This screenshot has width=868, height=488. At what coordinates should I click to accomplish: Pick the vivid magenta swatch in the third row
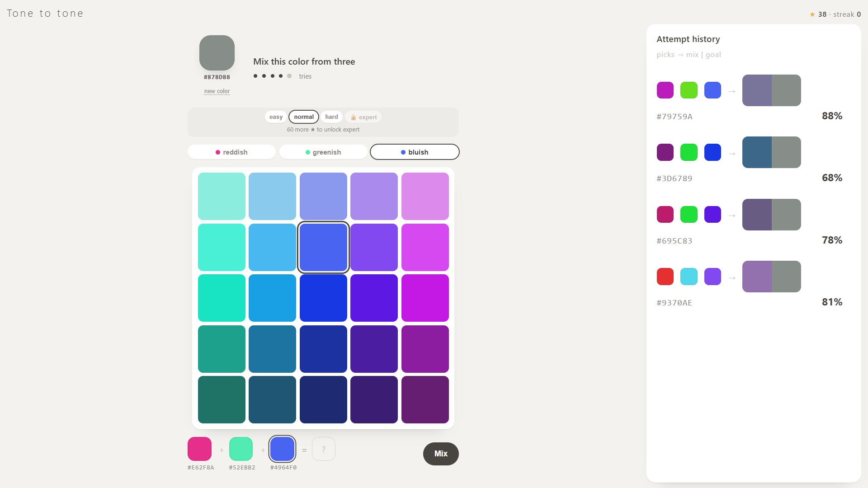(x=425, y=298)
